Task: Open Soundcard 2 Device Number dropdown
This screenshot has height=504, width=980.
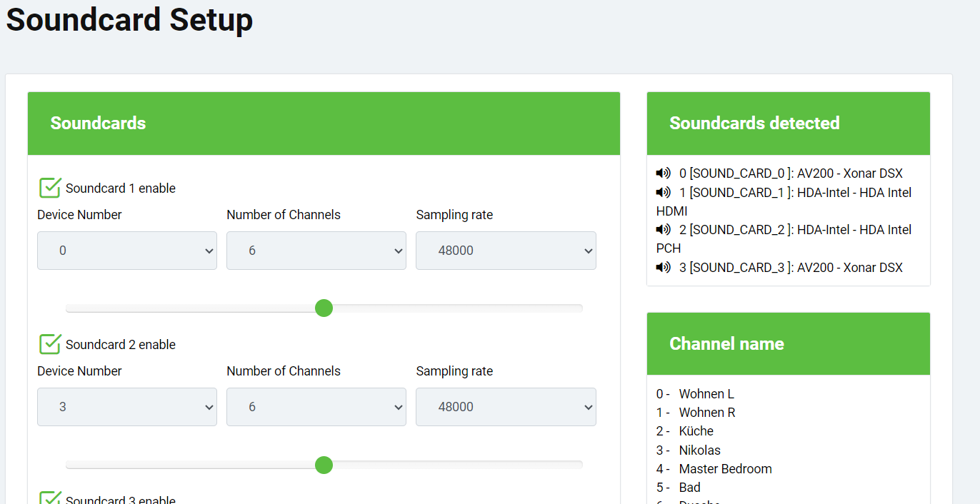Action: 127,407
